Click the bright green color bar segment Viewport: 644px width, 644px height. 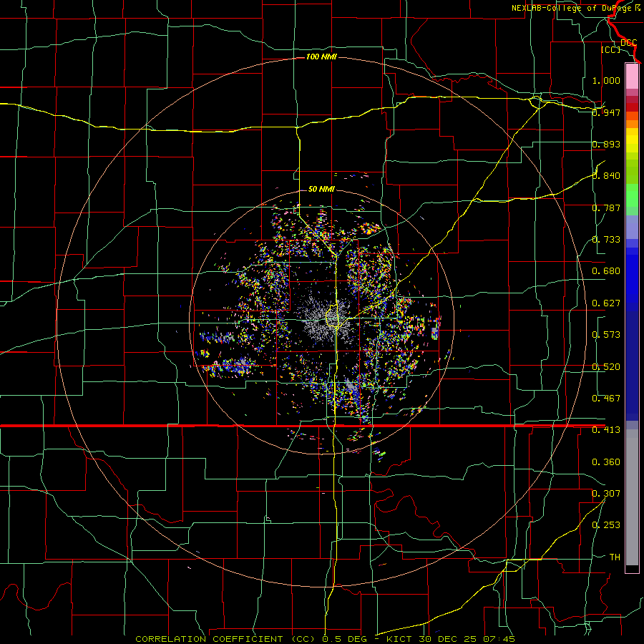(x=632, y=195)
